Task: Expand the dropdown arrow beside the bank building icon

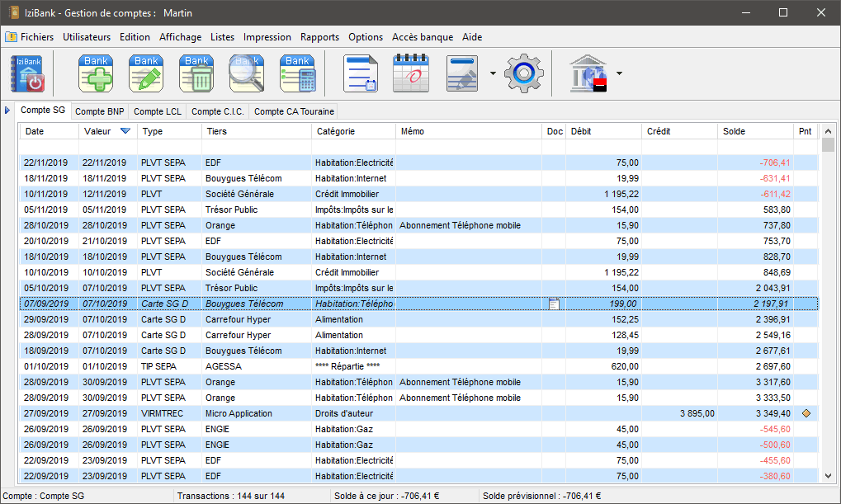Action: (x=619, y=73)
